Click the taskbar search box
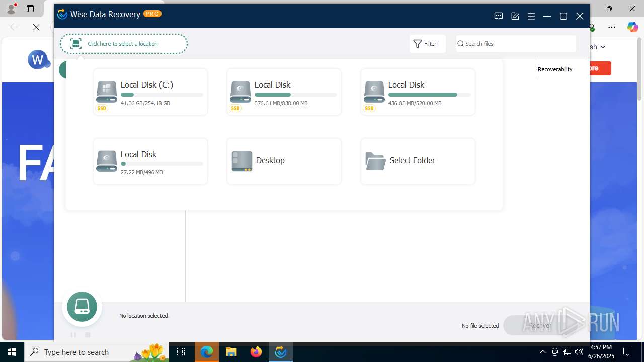Viewport: 644px width, 362px height. tap(97, 352)
